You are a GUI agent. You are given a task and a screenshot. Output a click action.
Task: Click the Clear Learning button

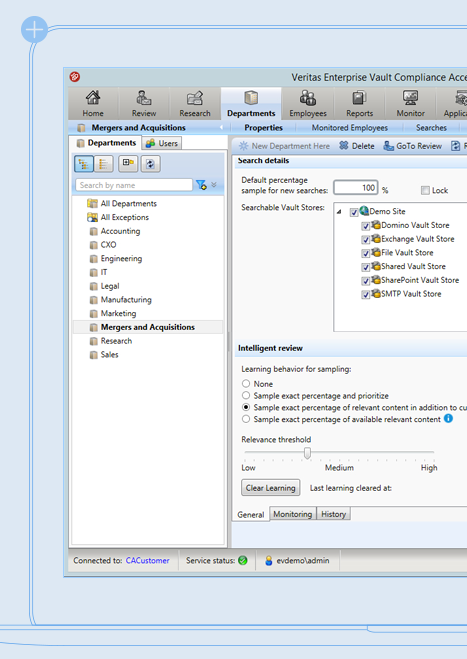pos(271,488)
